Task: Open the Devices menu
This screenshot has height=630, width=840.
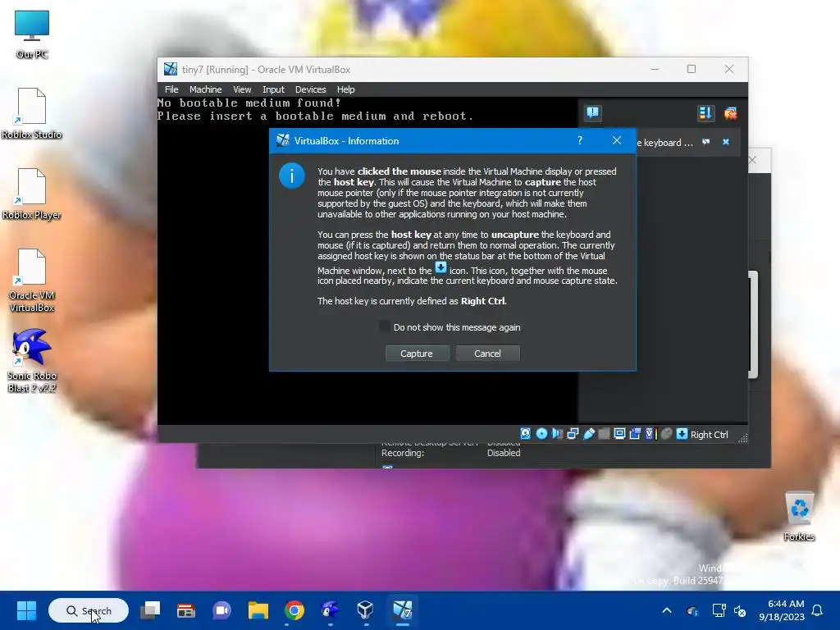Action: click(310, 89)
